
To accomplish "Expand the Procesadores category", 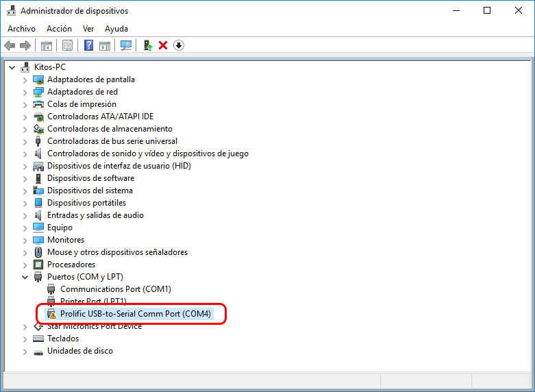I will click(x=25, y=265).
